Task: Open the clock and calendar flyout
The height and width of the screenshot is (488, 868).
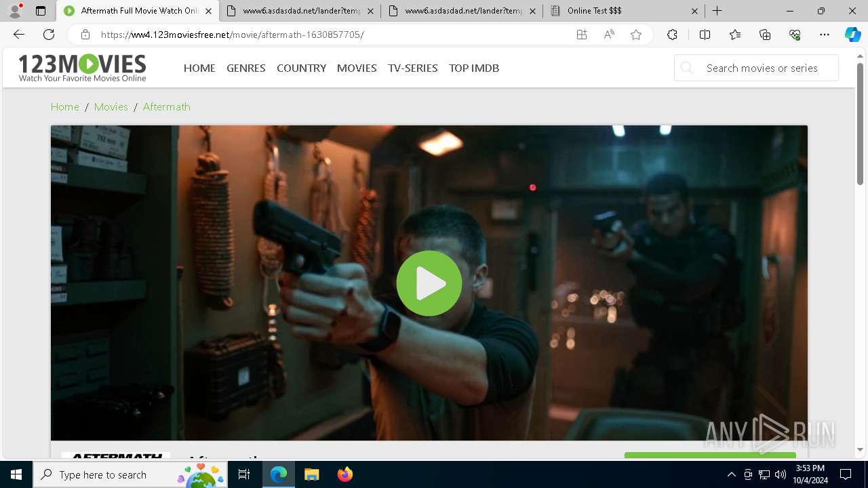Action: pos(810,474)
